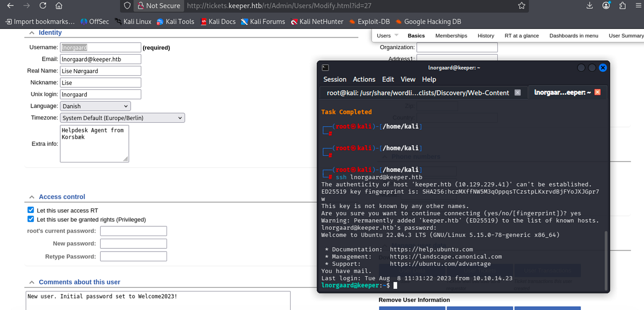Open the terminal Edit menu
Screen dimensions: 644x310
388,79
